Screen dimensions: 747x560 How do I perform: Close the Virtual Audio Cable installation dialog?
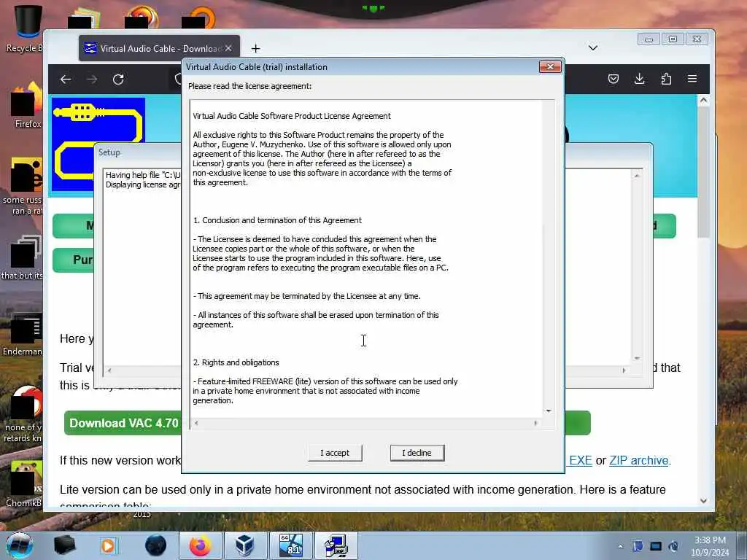[550, 66]
